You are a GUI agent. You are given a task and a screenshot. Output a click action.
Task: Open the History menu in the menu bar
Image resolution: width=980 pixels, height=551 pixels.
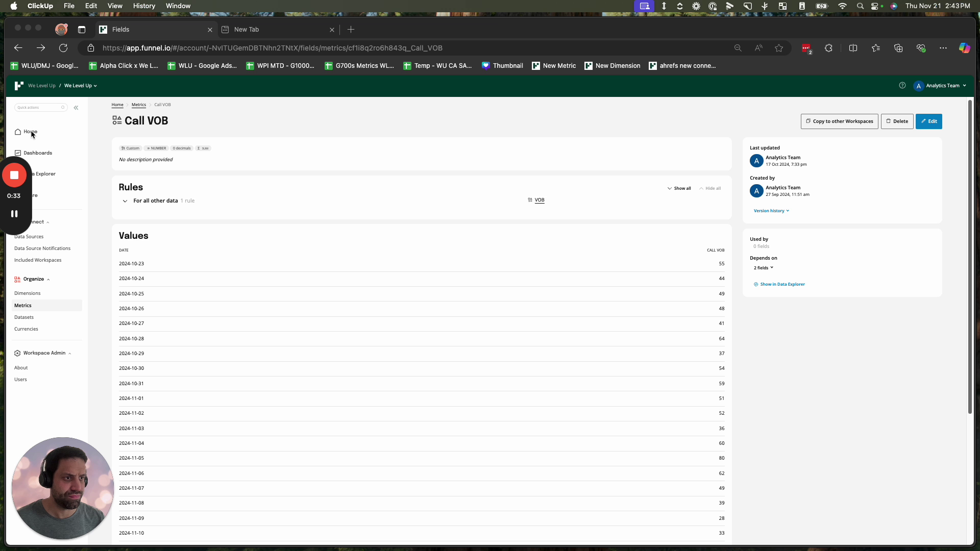(x=144, y=6)
